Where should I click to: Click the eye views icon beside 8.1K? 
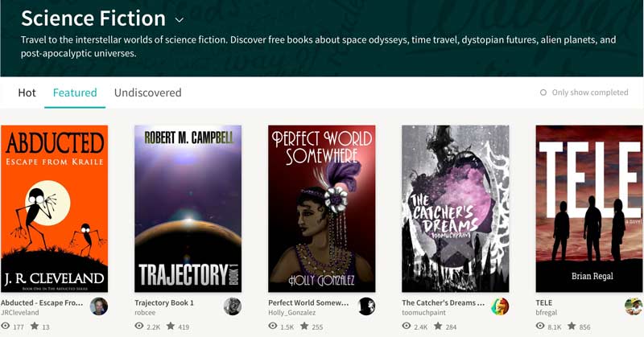coord(540,326)
